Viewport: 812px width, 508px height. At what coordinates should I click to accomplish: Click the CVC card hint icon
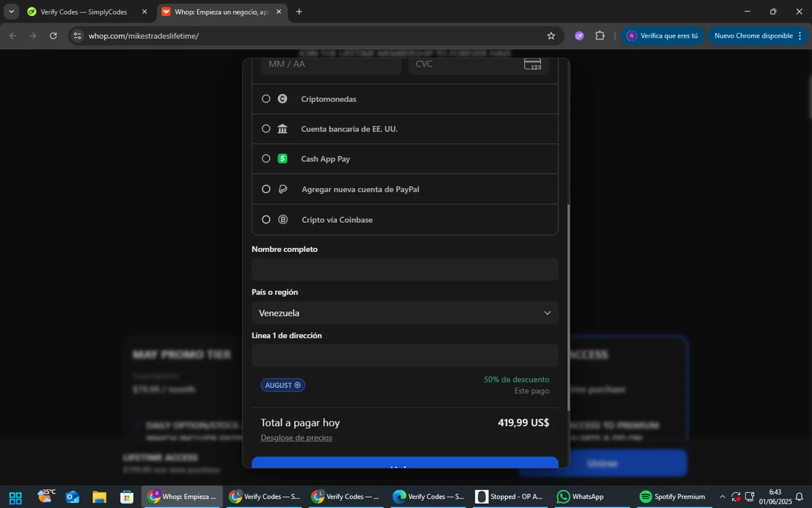coord(533,64)
